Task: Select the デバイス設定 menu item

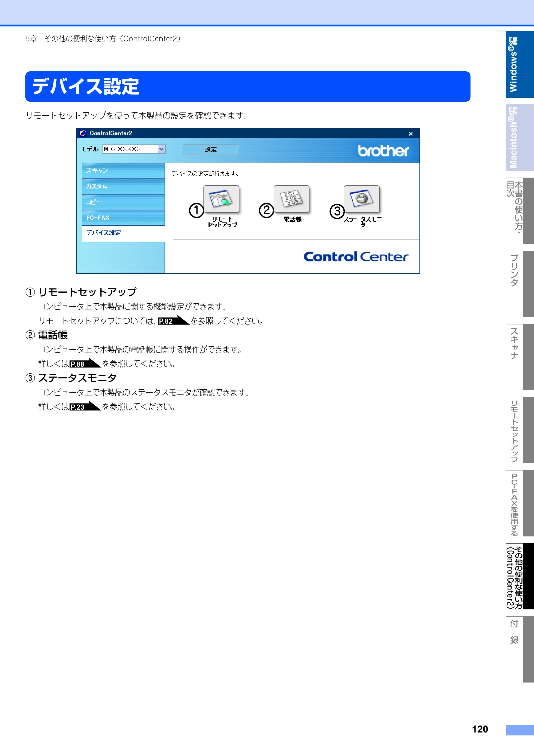Action: [123, 233]
